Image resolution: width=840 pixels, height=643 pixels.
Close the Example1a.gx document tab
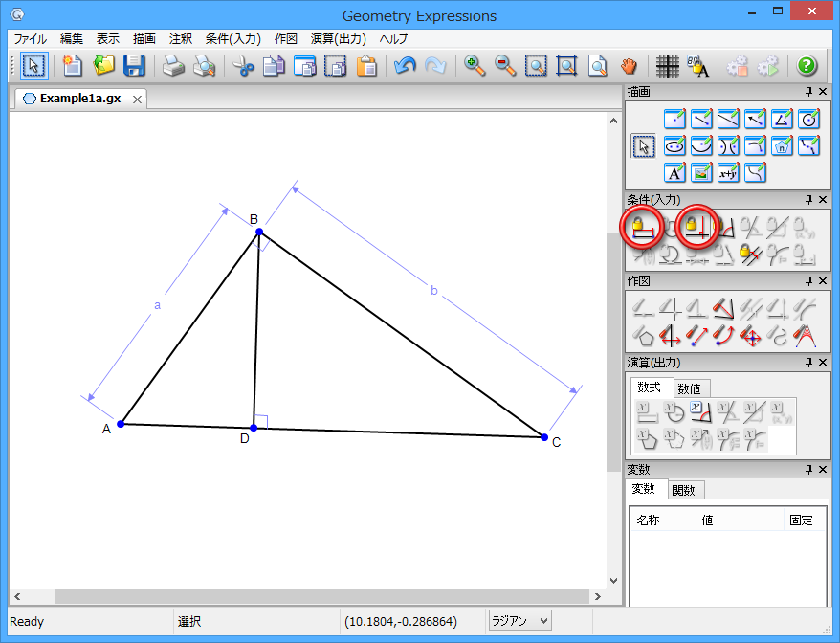click(137, 99)
